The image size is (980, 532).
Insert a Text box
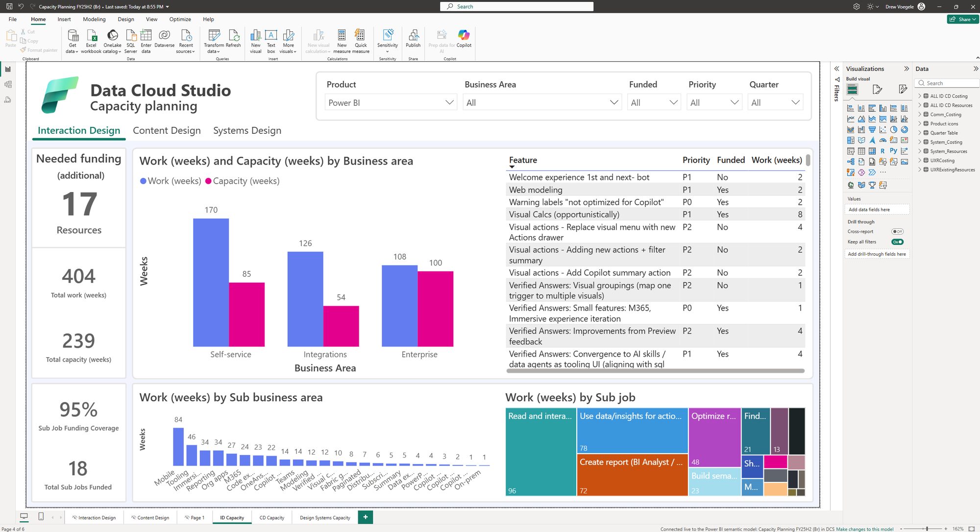pyautogui.click(x=271, y=41)
